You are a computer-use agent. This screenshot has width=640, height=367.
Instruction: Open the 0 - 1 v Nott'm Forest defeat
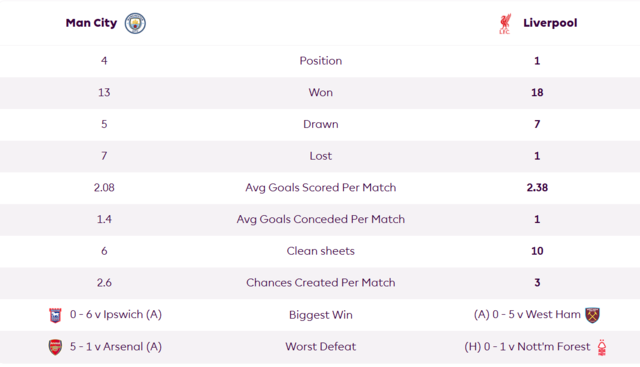click(527, 347)
